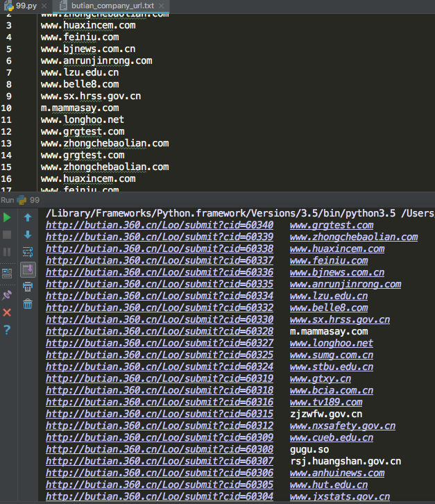Click line number 9 in editor gutter
The height and width of the screenshot is (504, 435).
click(x=9, y=96)
